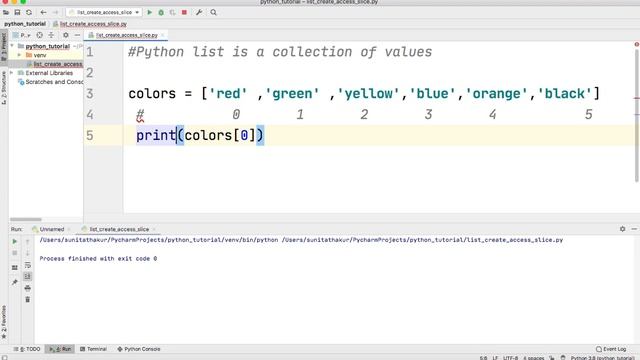
Task: Open settings via the wrench icon
Action: click(x=199, y=13)
